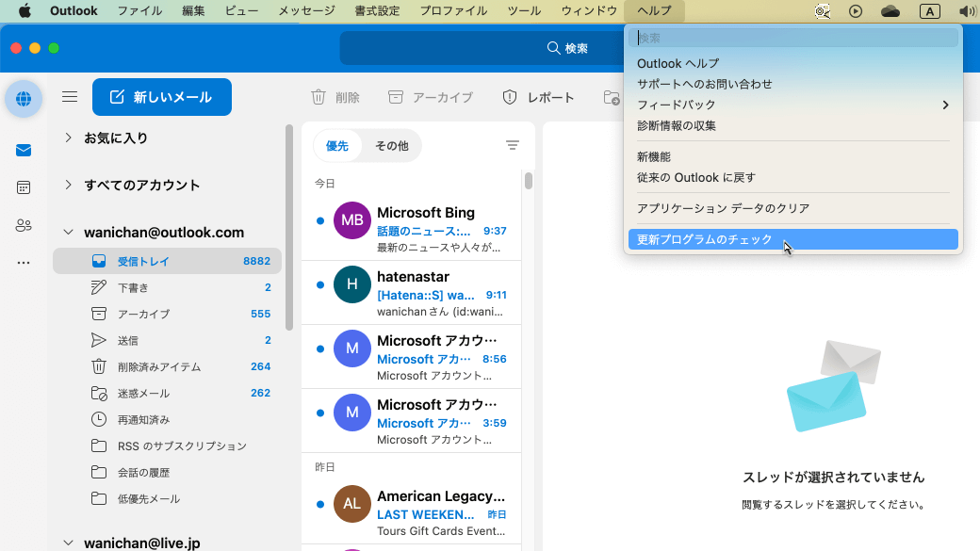Click the Outlook search bar
Image resolution: width=980 pixels, height=551 pixels.
pyautogui.click(x=482, y=48)
